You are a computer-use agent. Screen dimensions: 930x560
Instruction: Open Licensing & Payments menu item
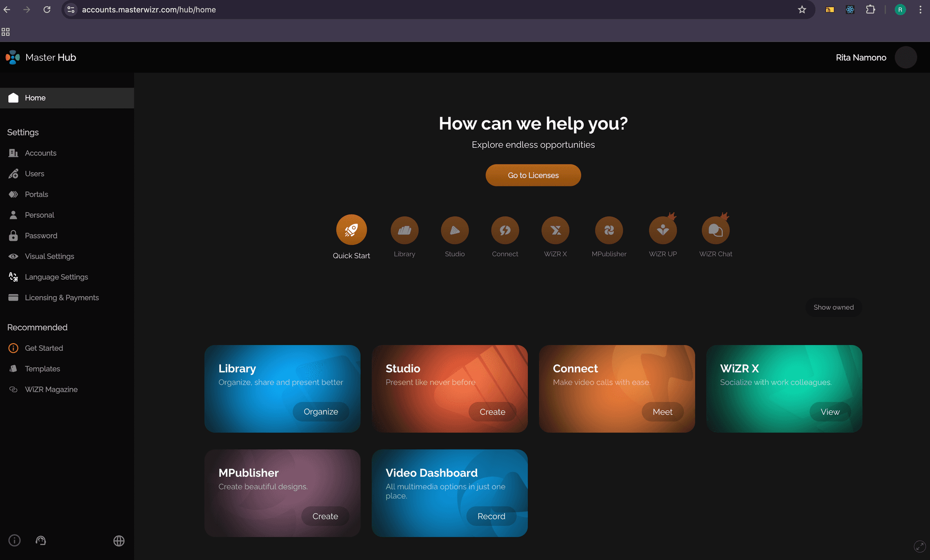(x=62, y=297)
